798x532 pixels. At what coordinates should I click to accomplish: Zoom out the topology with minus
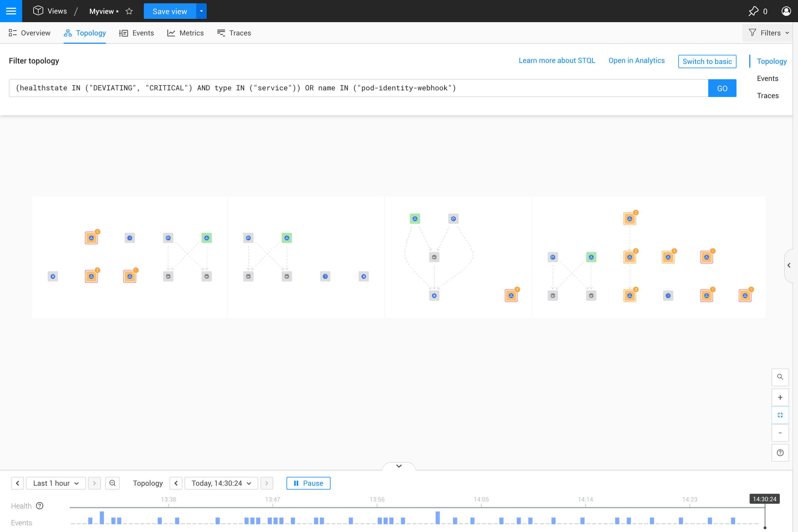780,433
